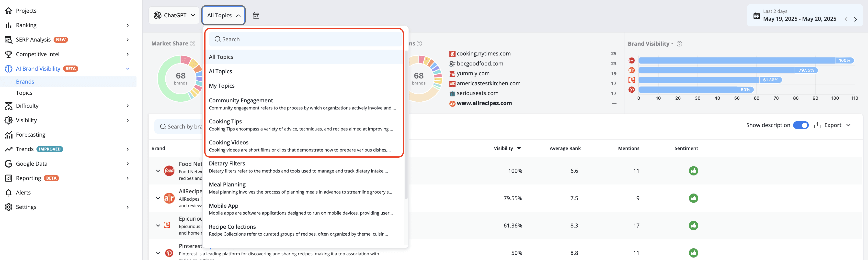
Task: Click the Trends arrow icon
Action: click(8, 149)
